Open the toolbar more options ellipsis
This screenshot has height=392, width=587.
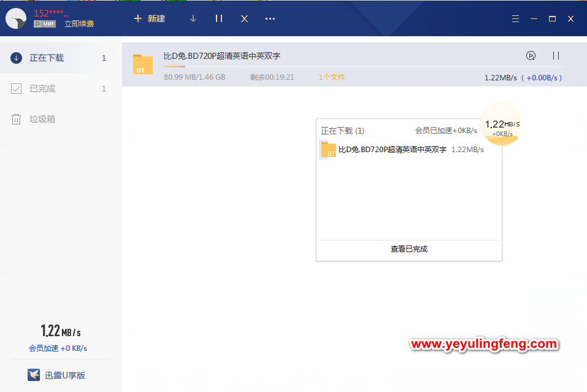pos(270,19)
